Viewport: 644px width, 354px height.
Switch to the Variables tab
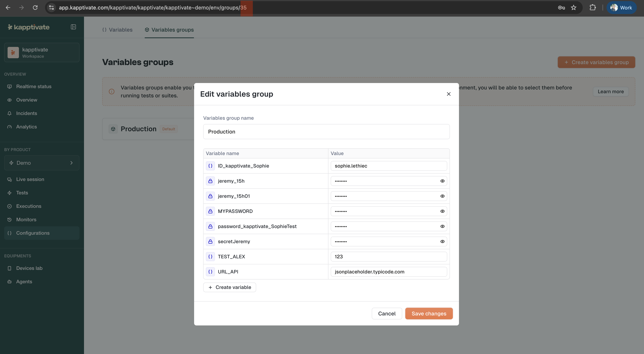click(117, 30)
